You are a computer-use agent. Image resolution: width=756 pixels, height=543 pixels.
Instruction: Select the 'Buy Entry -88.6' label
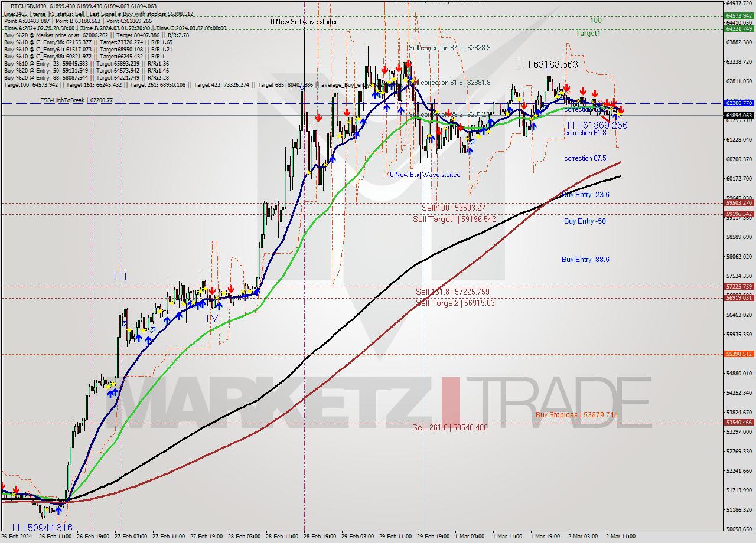tap(585, 260)
